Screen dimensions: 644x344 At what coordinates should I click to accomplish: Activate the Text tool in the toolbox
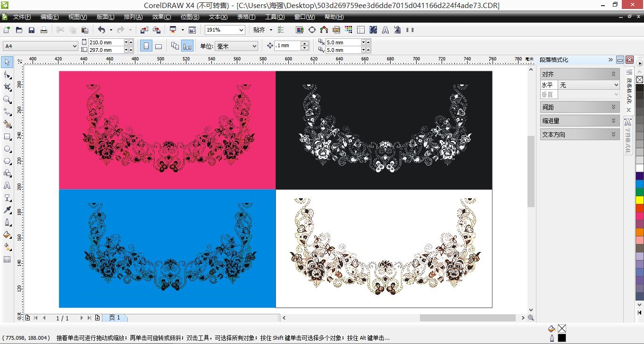[7, 185]
